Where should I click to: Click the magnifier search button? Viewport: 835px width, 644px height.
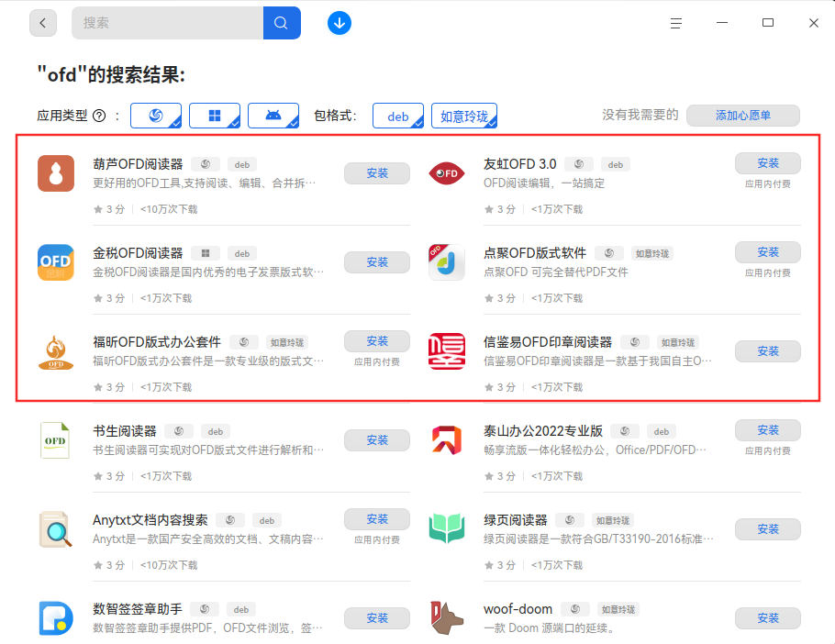pyautogui.click(x=282, y=23)
